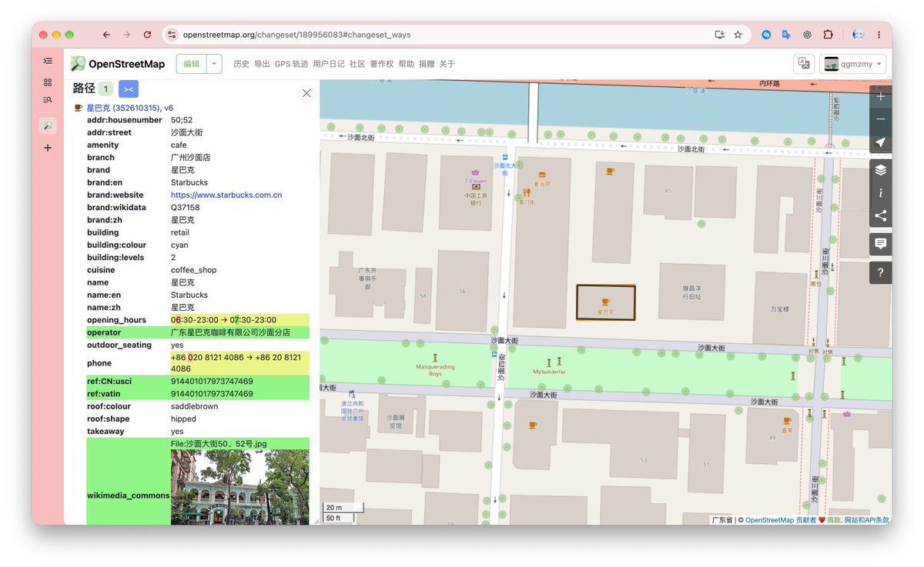Zoom out on the map

[881, 120]
